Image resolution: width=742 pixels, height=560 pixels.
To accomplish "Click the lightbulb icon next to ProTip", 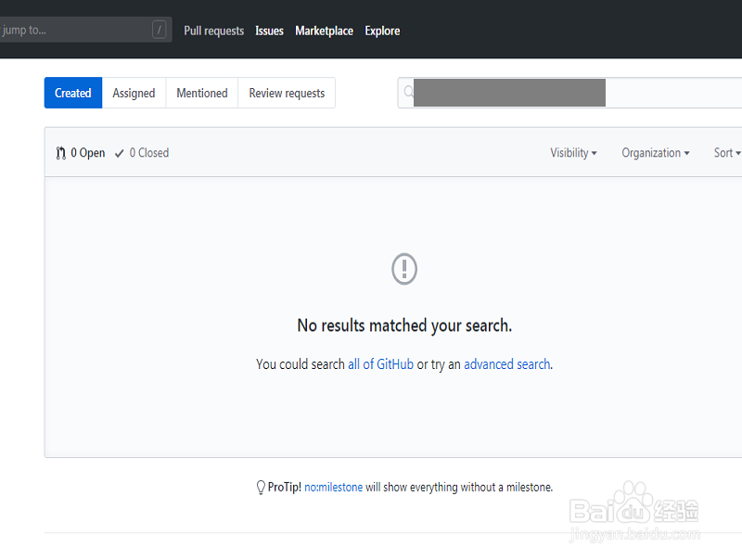I will pos(261,487).
